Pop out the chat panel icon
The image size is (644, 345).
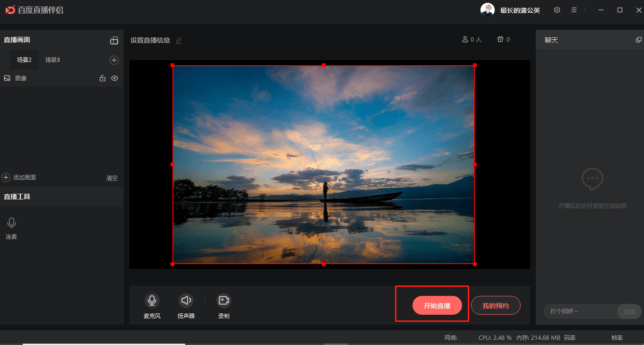(638, 40)
